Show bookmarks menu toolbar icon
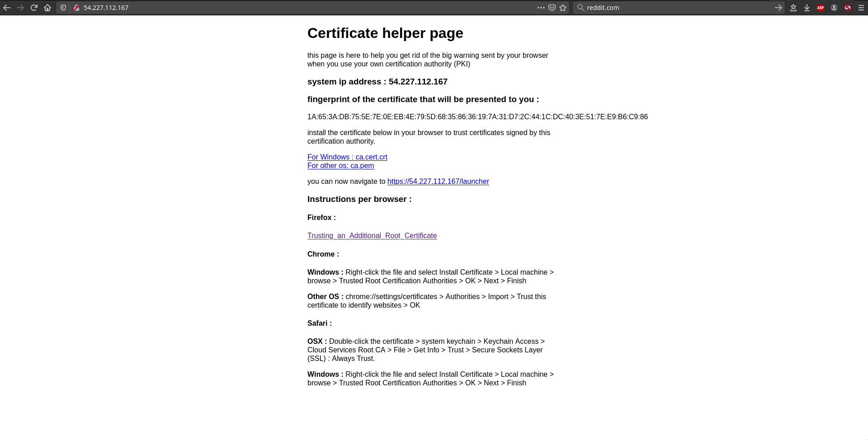Screen dimensions: 868x440 [793, 8]
